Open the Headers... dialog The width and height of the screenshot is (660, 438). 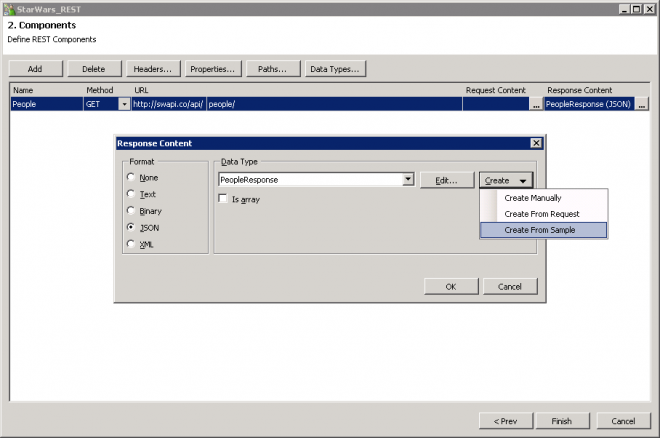tap(153, 69)
